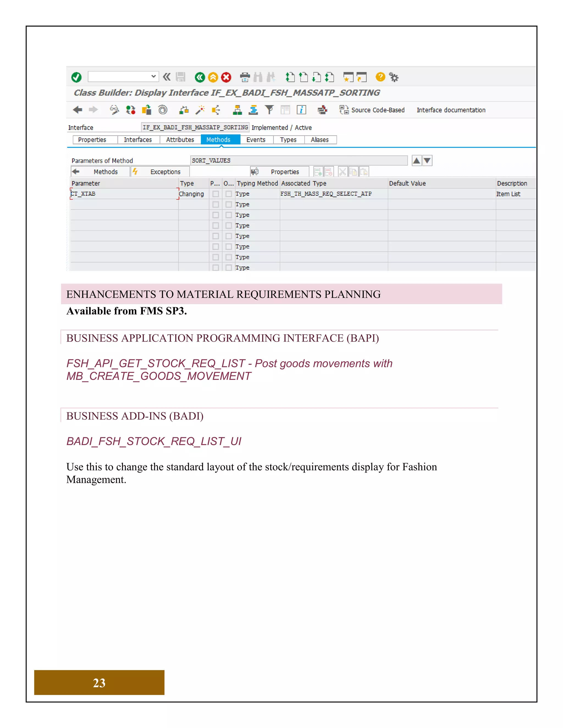Click the Print icon
Screen dimensions: 563x728
[245, 77]
